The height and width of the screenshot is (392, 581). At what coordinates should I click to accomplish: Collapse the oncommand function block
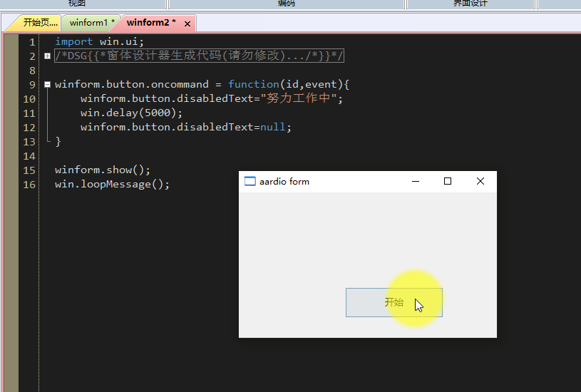pyautogui.click(x=47, y=84)
